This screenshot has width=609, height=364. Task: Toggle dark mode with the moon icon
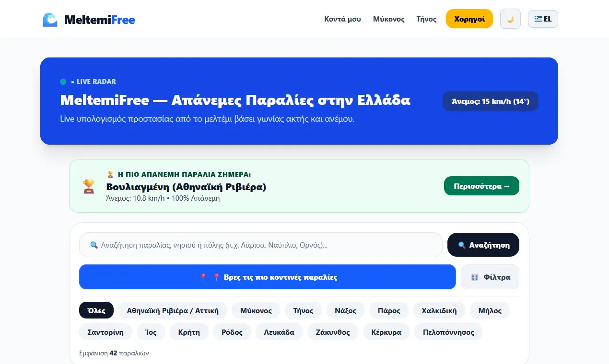point(510,19)
